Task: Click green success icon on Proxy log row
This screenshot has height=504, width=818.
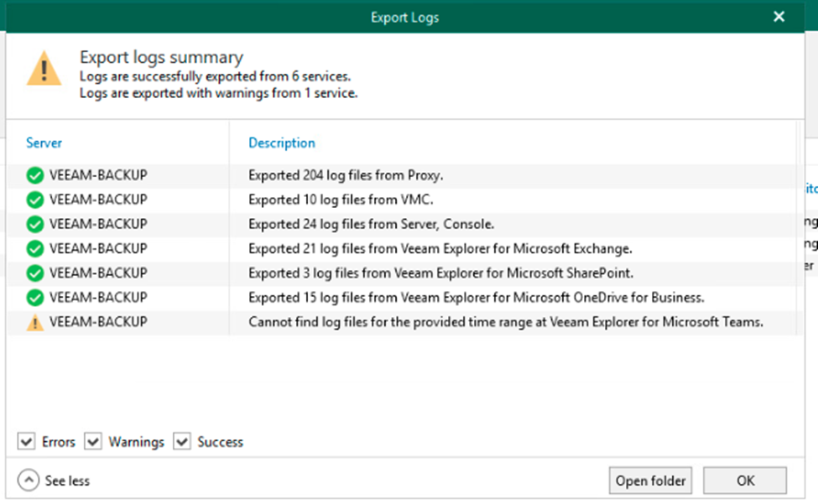Action: (35, 176)
